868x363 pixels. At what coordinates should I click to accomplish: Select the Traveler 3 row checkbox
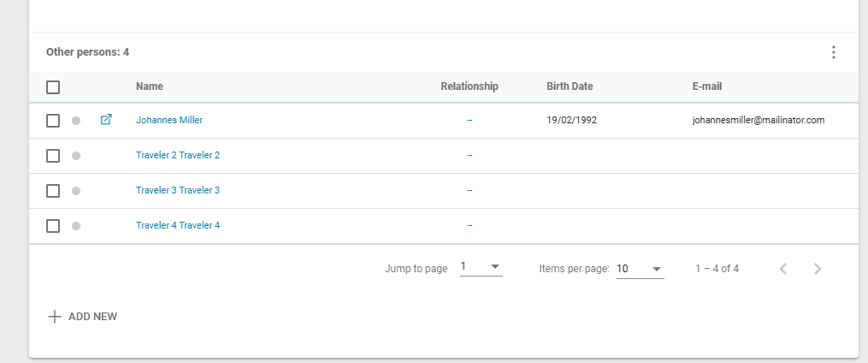point(53,191)
